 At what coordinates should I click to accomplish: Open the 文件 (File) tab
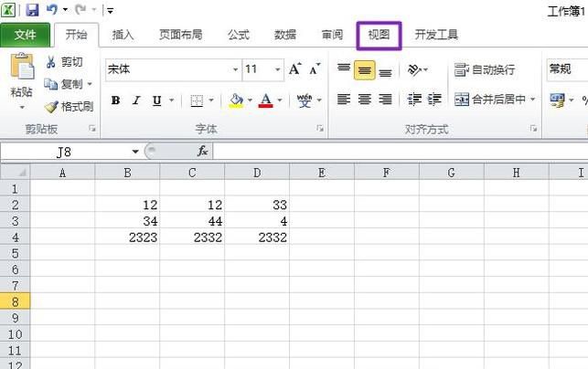click(25, 36)
